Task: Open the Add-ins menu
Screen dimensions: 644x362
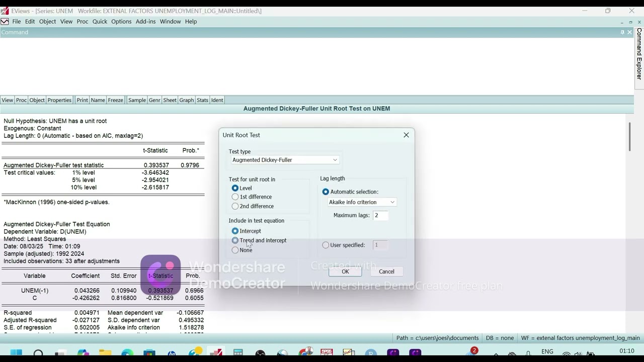Action: (146, 22)
